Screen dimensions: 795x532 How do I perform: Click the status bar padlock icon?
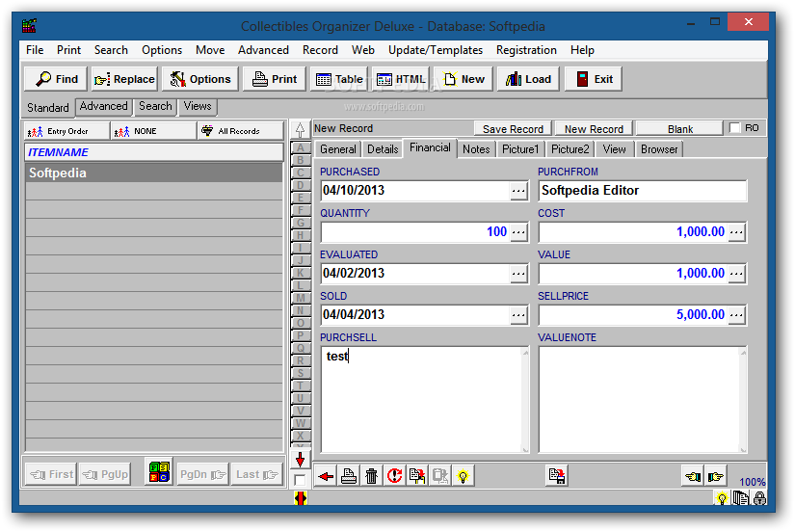pyautogui.click(x=759, y=498)
